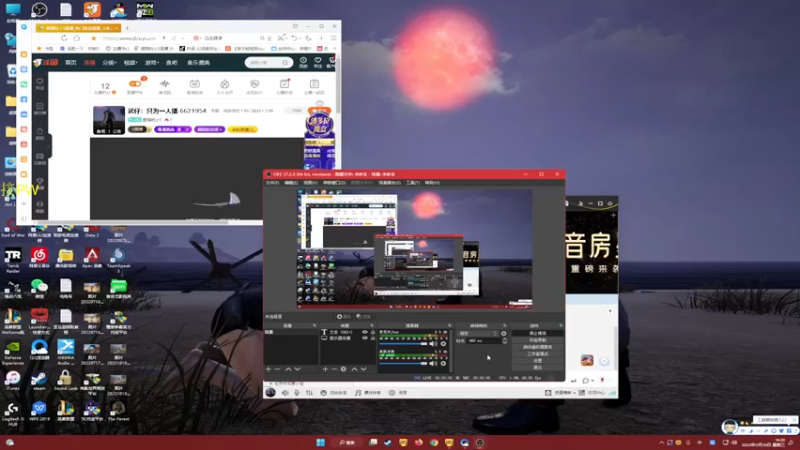800x450 pixels.
Task: Click the waveform icon in streamer toolbar
Action: click(165, 86)
